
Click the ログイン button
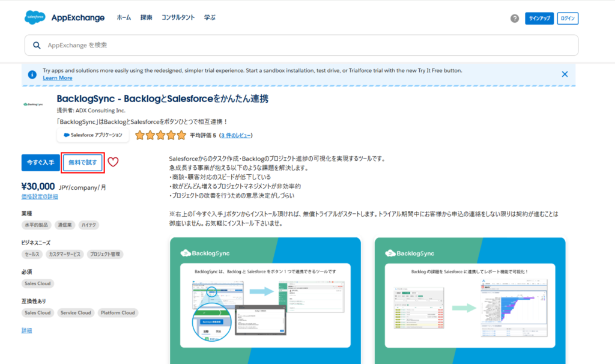(x=568, y=19)
